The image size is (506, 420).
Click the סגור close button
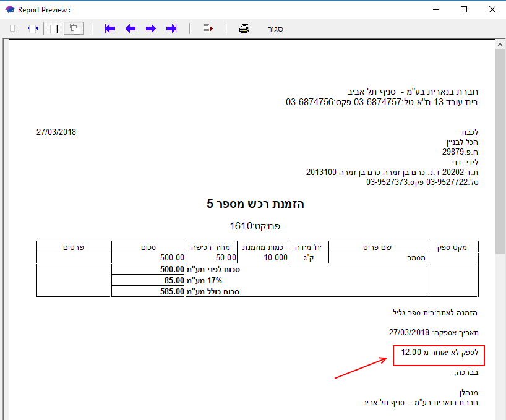275,29
